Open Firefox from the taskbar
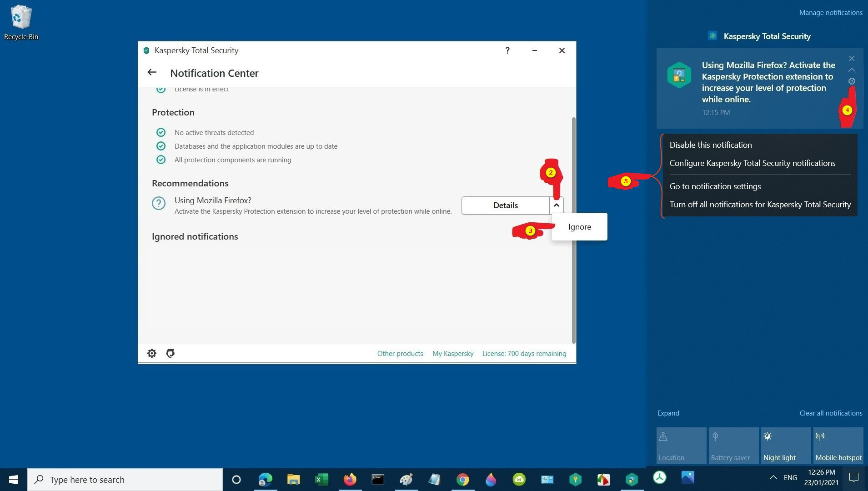868x491 pixels. [x=350, y=480]
